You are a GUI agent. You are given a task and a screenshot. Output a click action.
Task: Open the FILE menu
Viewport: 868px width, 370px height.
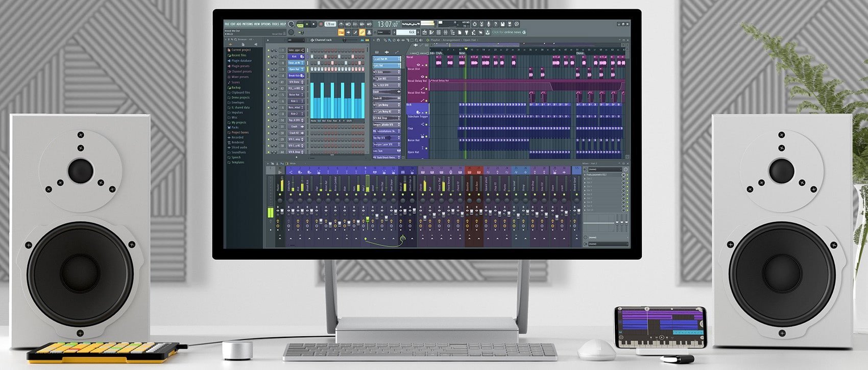[227, 24]
